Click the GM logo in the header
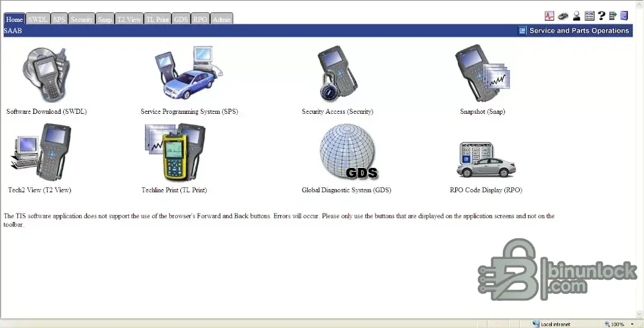This screenshot has width=644, height=328. (522, 31)
